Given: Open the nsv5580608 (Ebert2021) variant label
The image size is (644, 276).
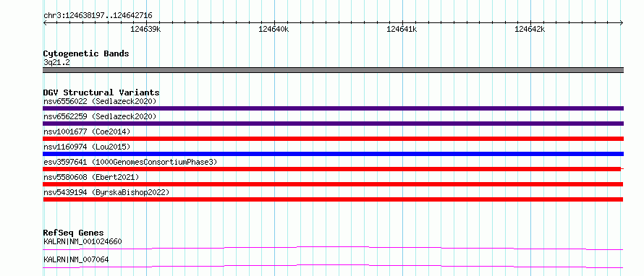Looking at the screenshot, I should tap(91, 177).
